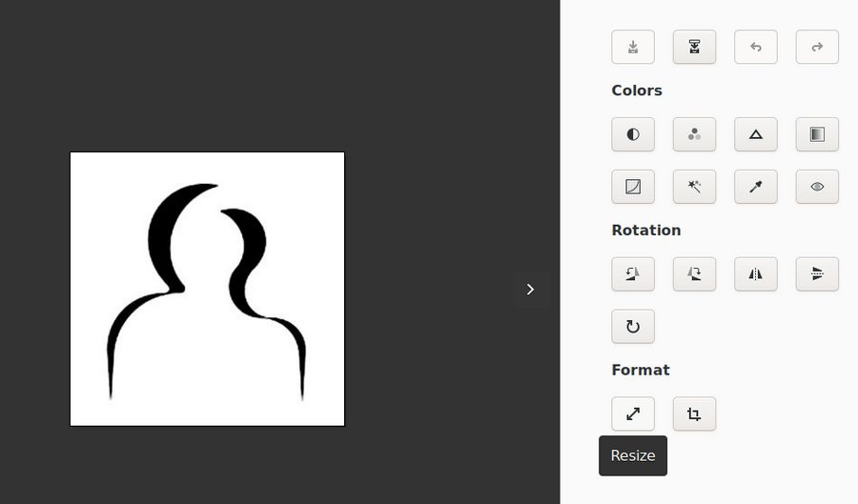Open the curve adjustment tool
Screen dimensions: 858x504
point(633,187)
